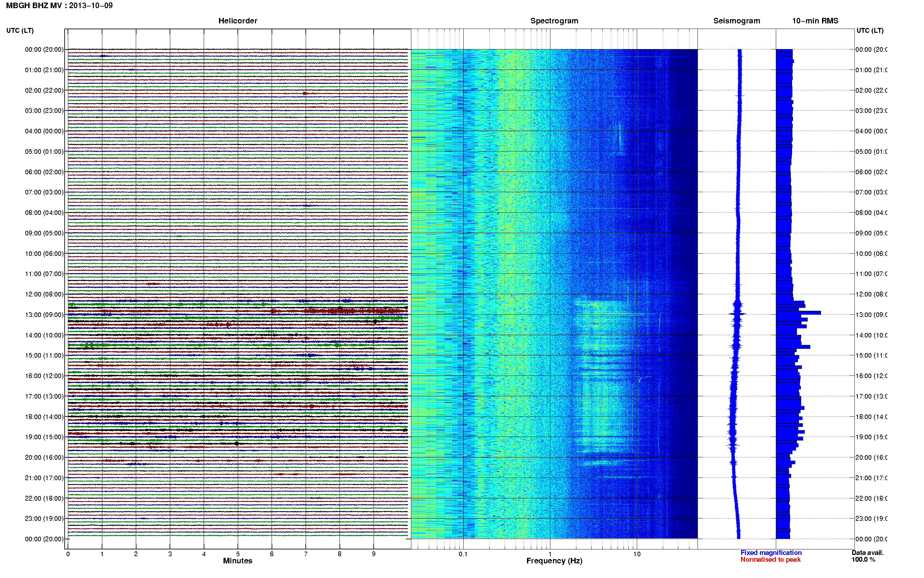Click the left time label '08:00 (04:00)'
924x578 pixels.
[x=44, y=213]
